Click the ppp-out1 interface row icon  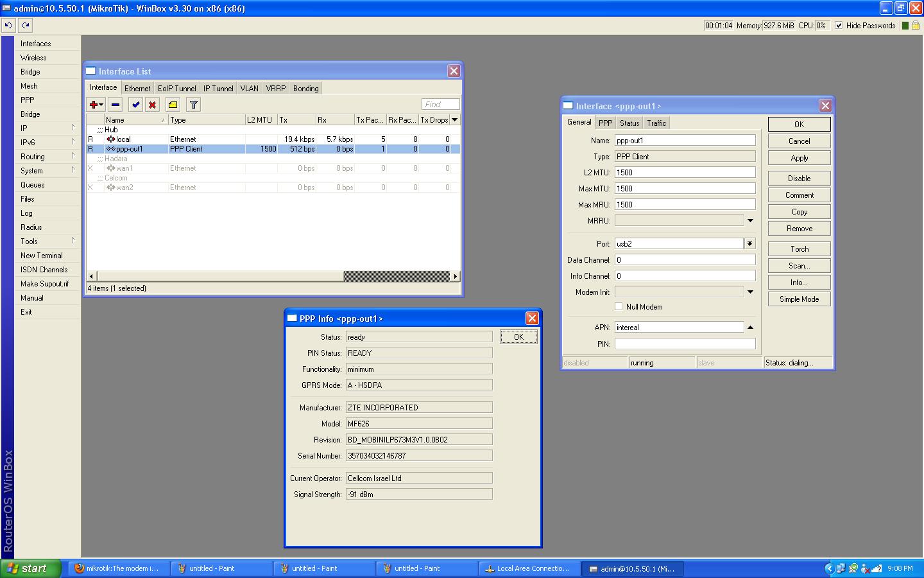pos(111,149)
